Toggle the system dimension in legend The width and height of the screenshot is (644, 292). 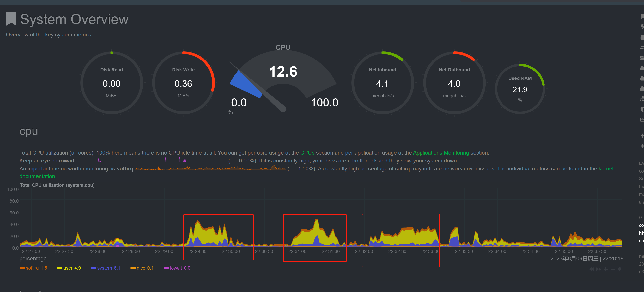point(105,268)
